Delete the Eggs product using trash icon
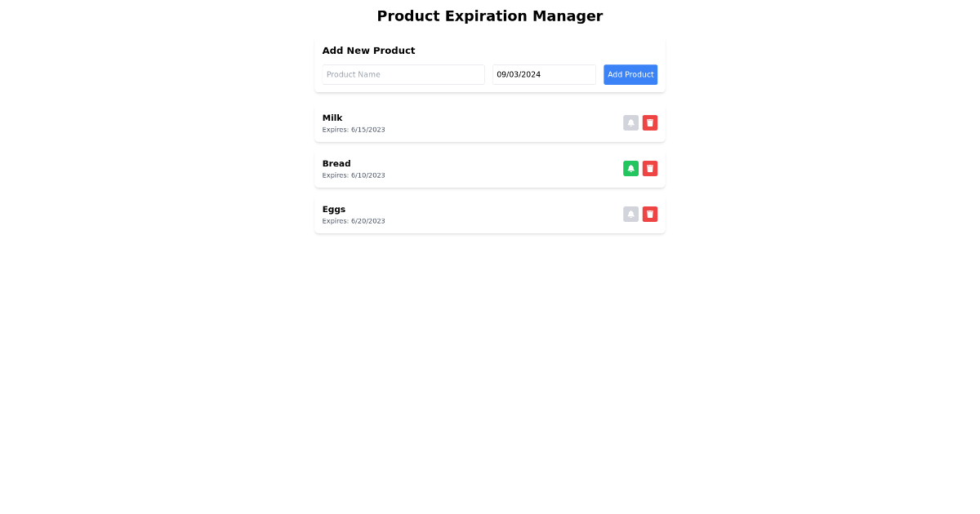The height and width of the screenshot is (514, 980). tap(649, 214)
